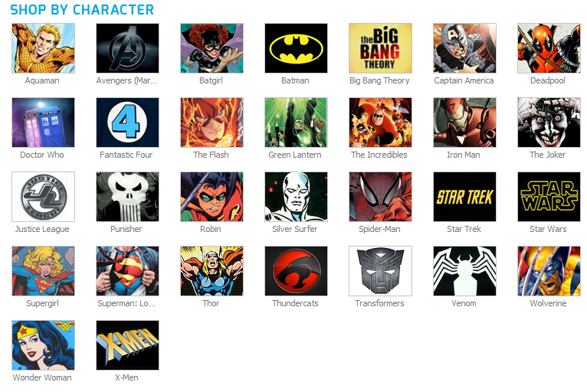This screenshot has height=392, width=587.
Task: Open the Star Wars logo image
Action: coord(549,197)
